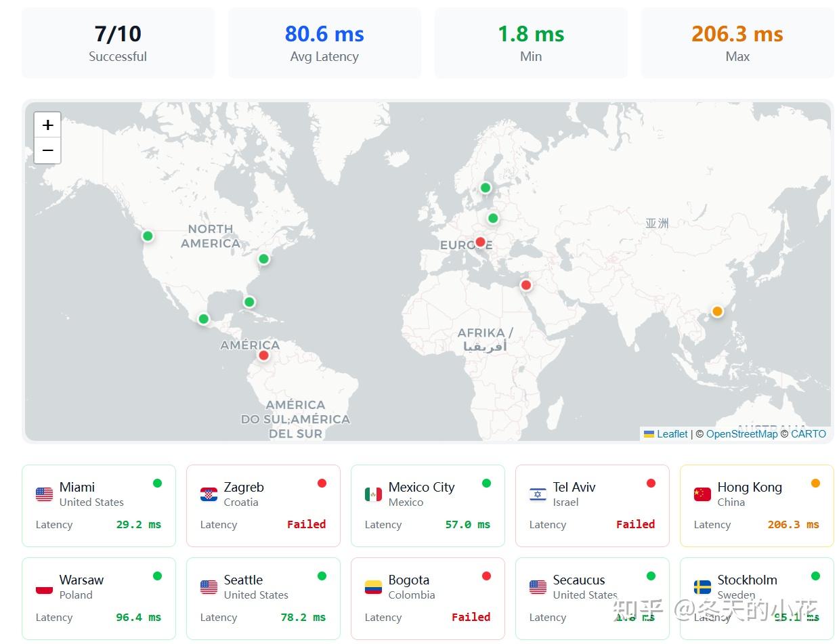Click the Seattle green map marker
This screenshot has width=839, height=644.
(x=148, y=236)
